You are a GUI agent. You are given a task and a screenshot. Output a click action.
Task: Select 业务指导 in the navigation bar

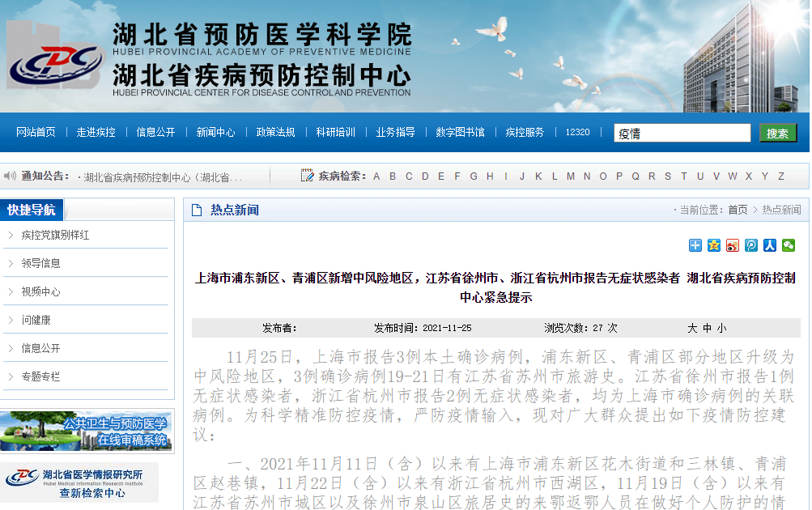pos(396,132)
